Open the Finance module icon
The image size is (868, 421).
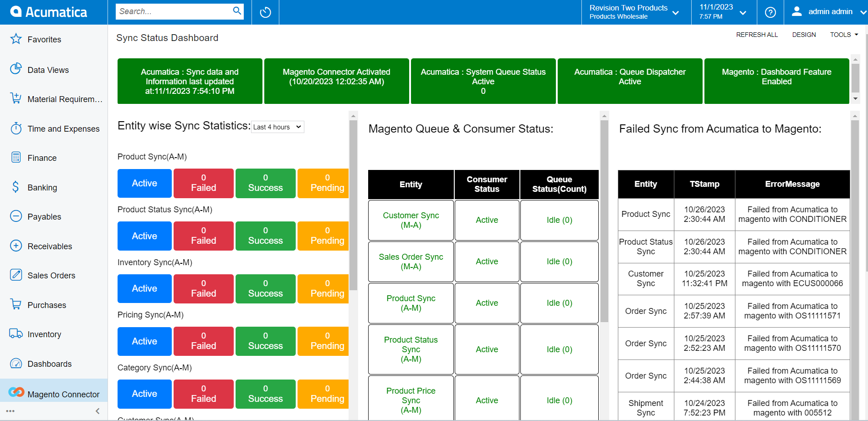(x=16, y=158)
